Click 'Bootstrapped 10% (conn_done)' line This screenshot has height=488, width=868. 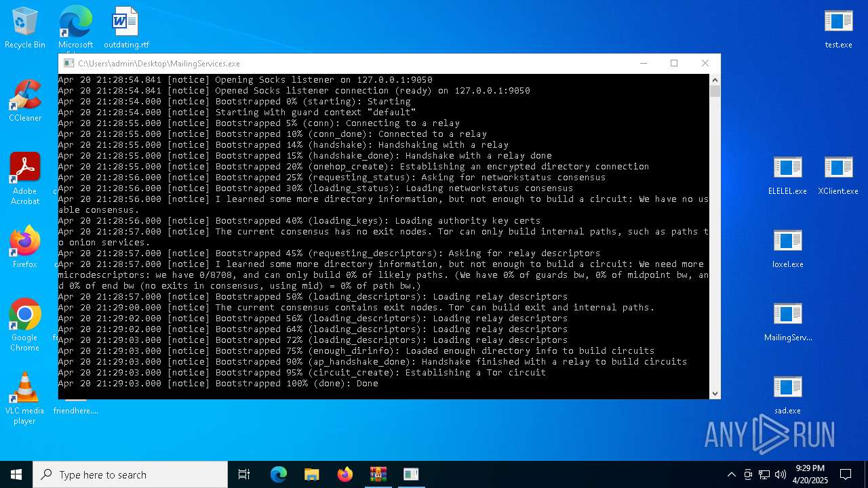tap(273, 134)
